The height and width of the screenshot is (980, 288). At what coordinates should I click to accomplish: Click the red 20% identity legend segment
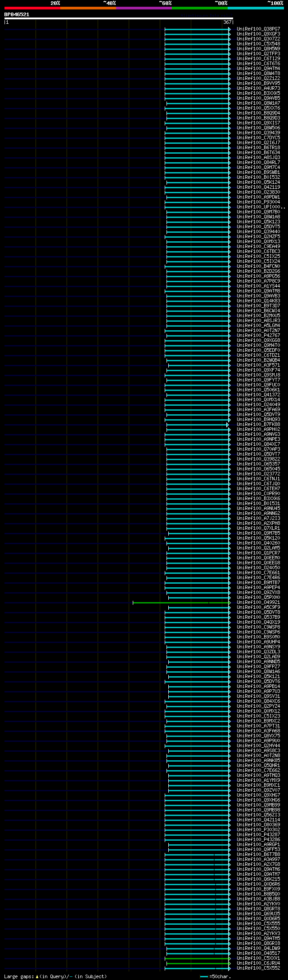coord(32,8)
